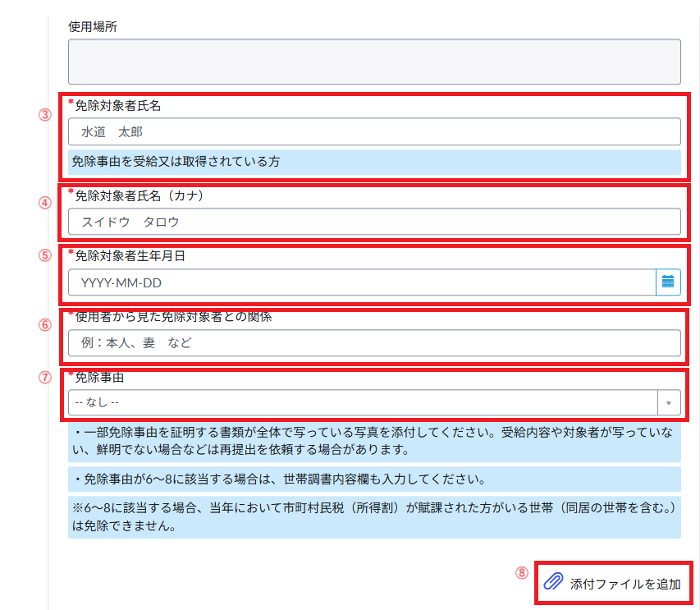Click the 免除対象者氏名（カナ） input field
The width and height of the screenshot is (700, 610).
[374, 222]
